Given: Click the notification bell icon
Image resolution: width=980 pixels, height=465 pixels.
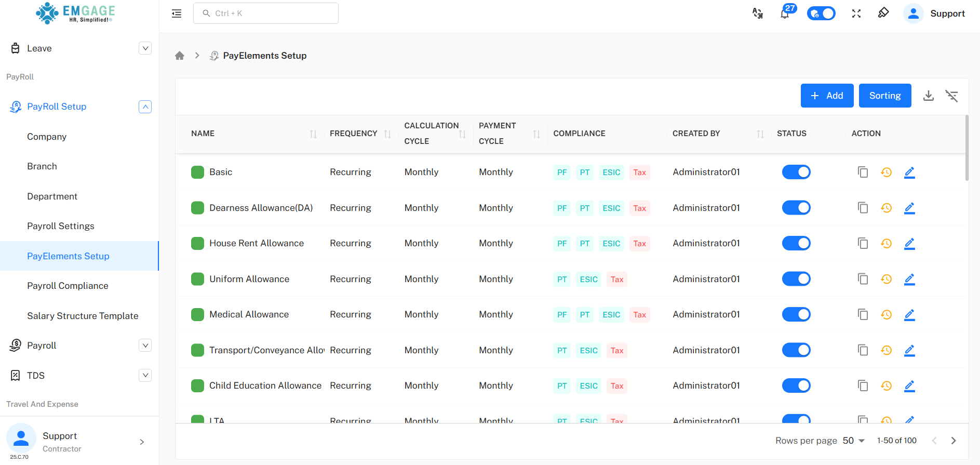Looking at the screenshot, I should click(785, 14).
